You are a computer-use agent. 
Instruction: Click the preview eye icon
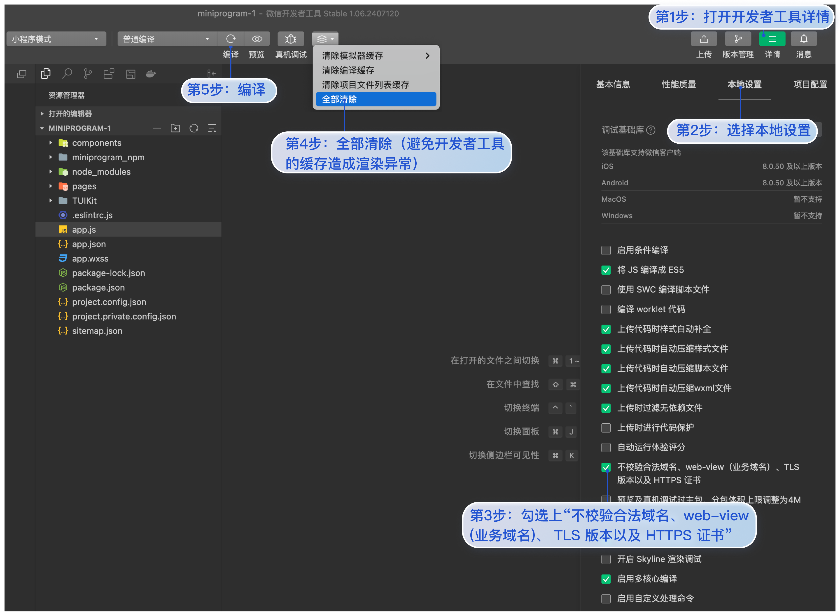(257, 39)
